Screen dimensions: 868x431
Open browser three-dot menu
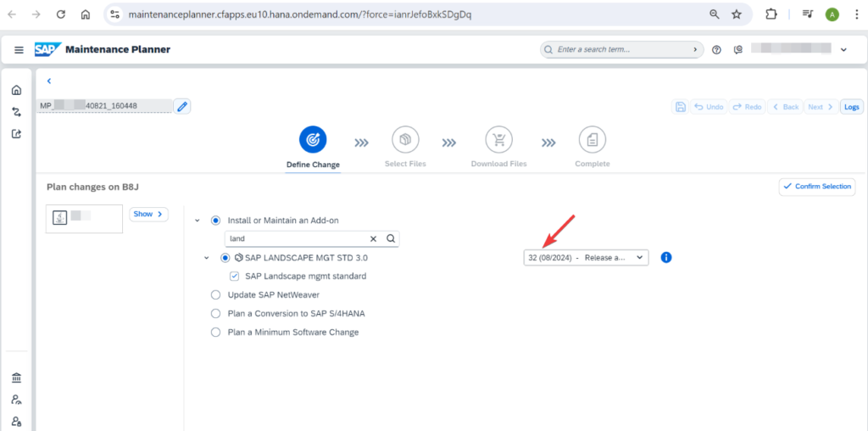(x=856, y=14)
